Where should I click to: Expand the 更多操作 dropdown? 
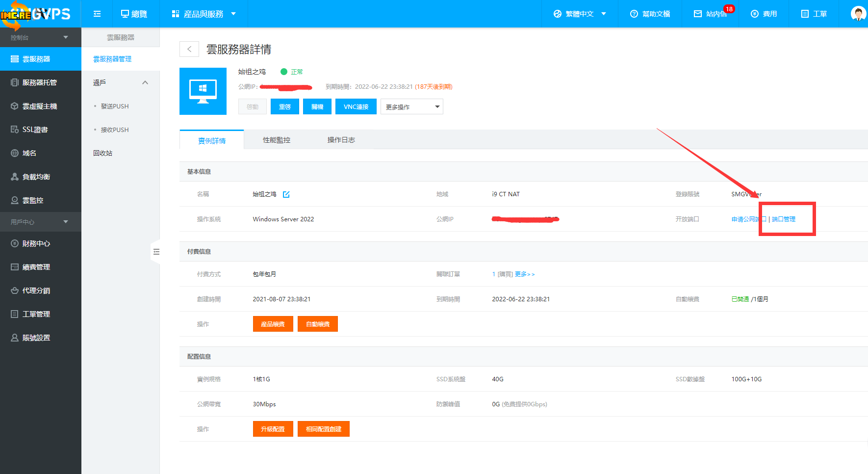pos(411,107)
